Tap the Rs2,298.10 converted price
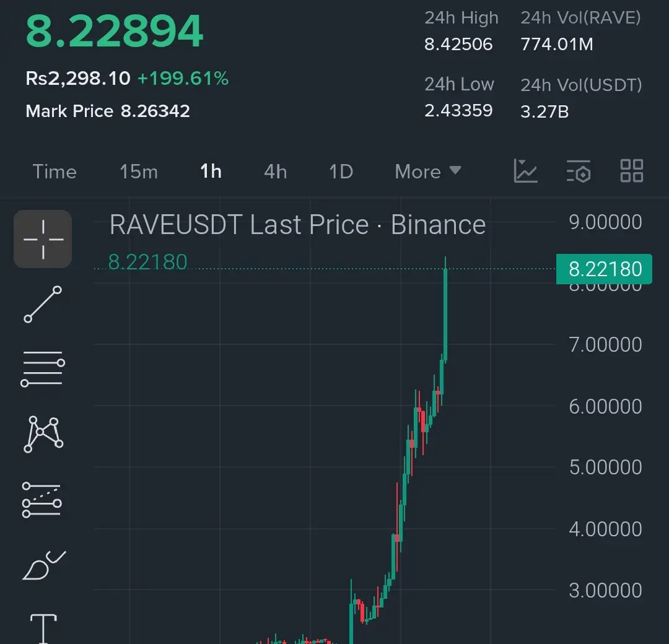The width and height of the screenshot is (669, 644). tap(78, 79)
